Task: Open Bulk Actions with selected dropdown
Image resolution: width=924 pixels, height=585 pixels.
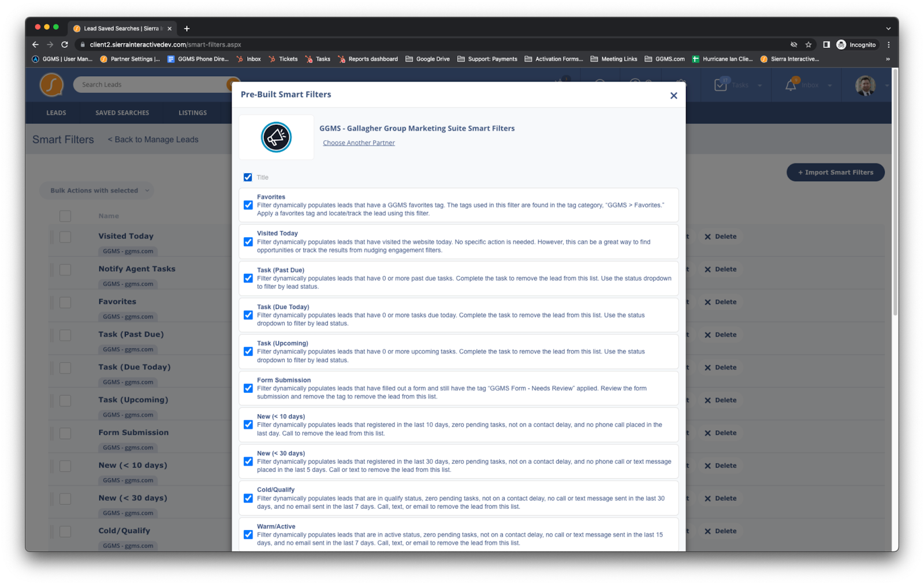Action: (x=97, y=191)
